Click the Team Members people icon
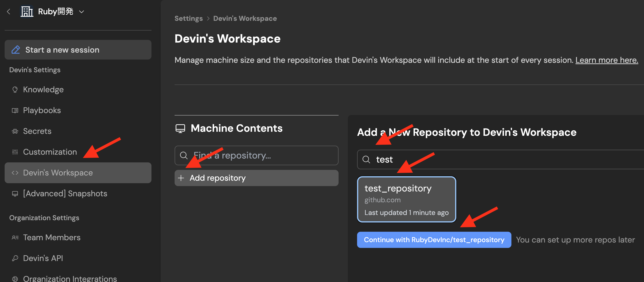644x282 pixels. (x=15, y=238)
